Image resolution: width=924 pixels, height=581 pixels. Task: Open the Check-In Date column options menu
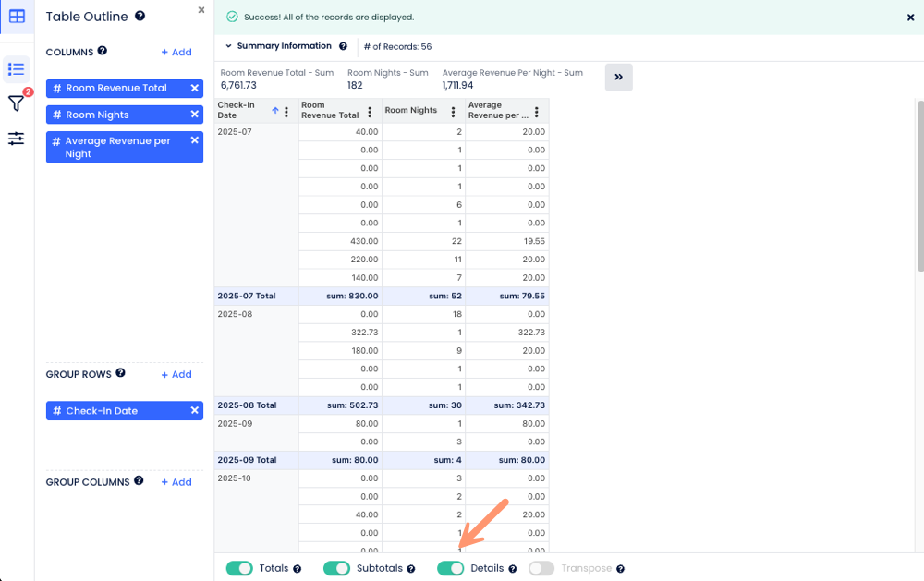(286, 112)
